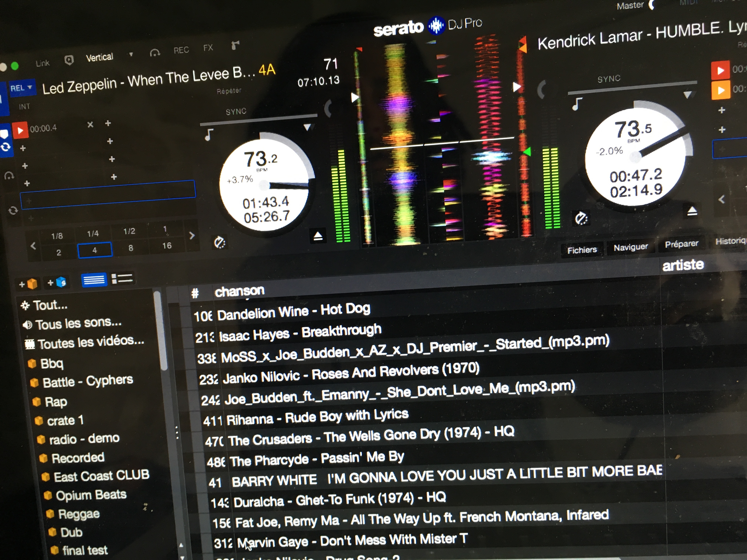Open the sampler icon next to FX

tap(235, 45)
